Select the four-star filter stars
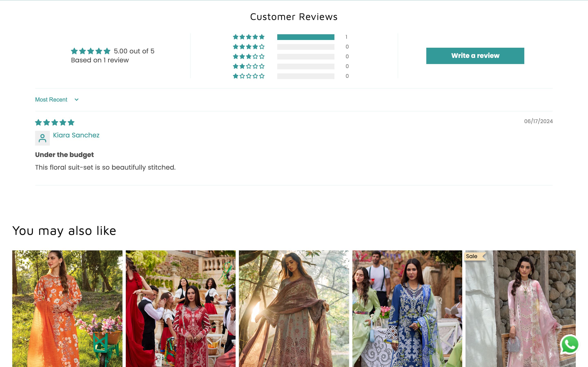588x367 pixels. point(248,47)
